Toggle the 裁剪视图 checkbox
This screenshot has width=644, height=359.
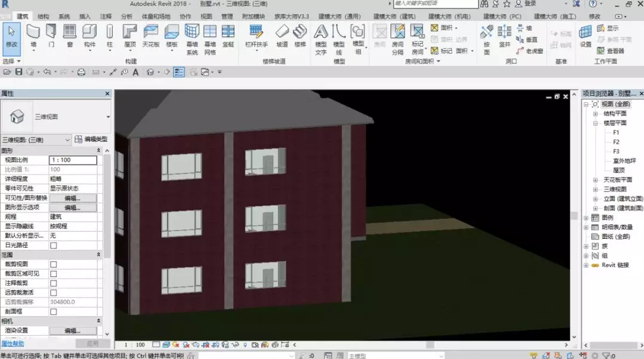tap(53, 264)
